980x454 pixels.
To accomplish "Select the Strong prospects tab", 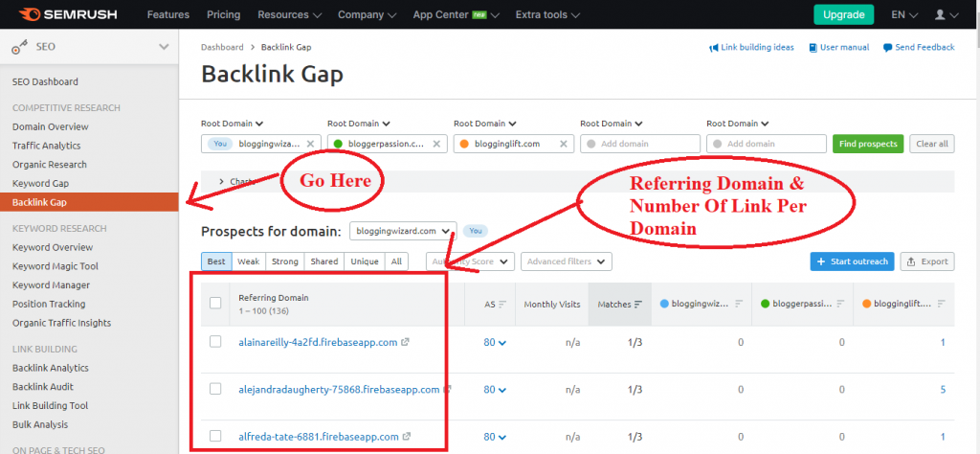I will (285, 261).
